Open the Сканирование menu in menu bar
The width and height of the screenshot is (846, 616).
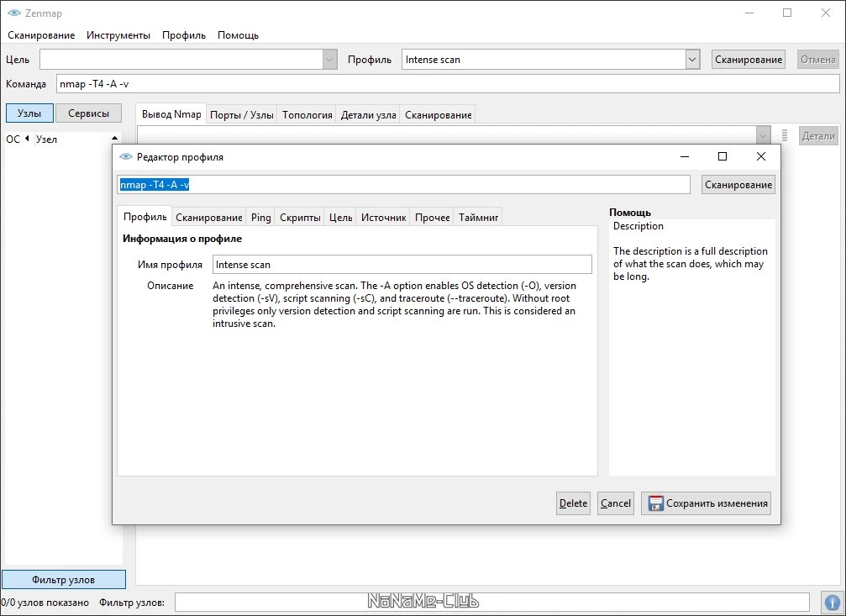click(x=41, y=35)
